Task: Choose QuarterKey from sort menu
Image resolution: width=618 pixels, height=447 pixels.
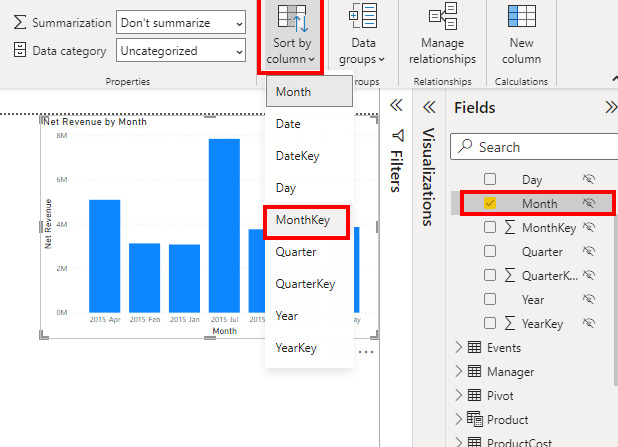Action: click(306, 284)
